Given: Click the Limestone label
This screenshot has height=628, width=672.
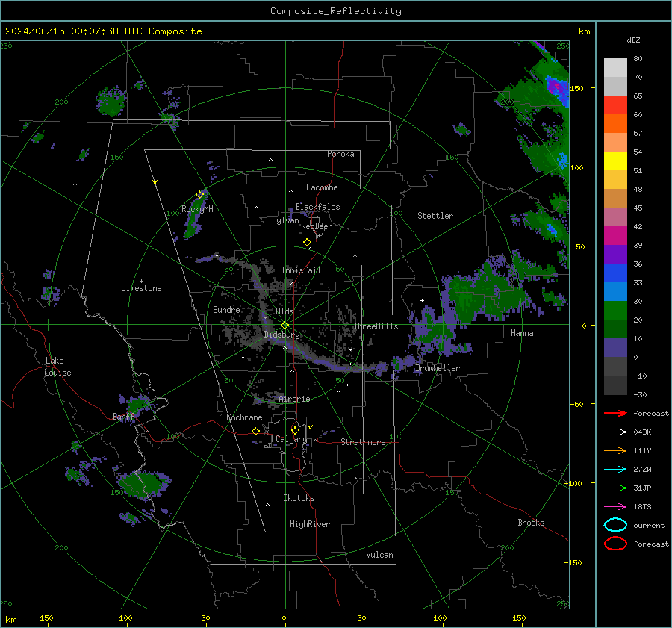Looking at the screenshot, I should [x=141, y=288].
